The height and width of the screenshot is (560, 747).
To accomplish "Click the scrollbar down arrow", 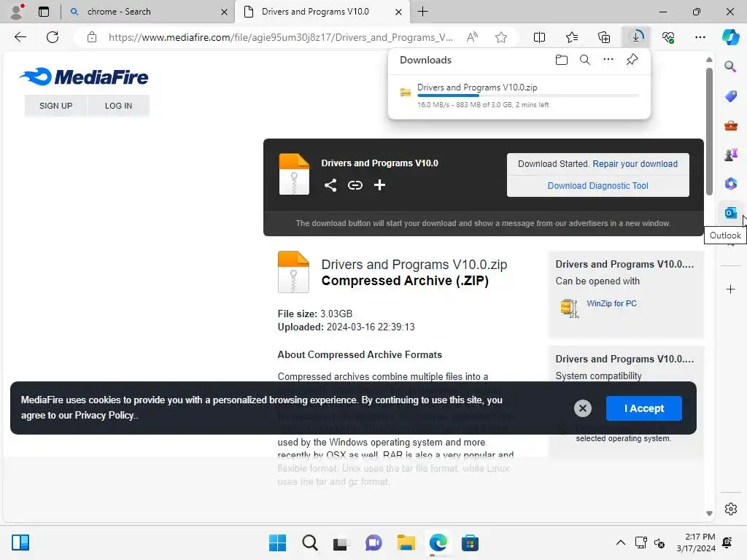I will click(x=709, y=513).
